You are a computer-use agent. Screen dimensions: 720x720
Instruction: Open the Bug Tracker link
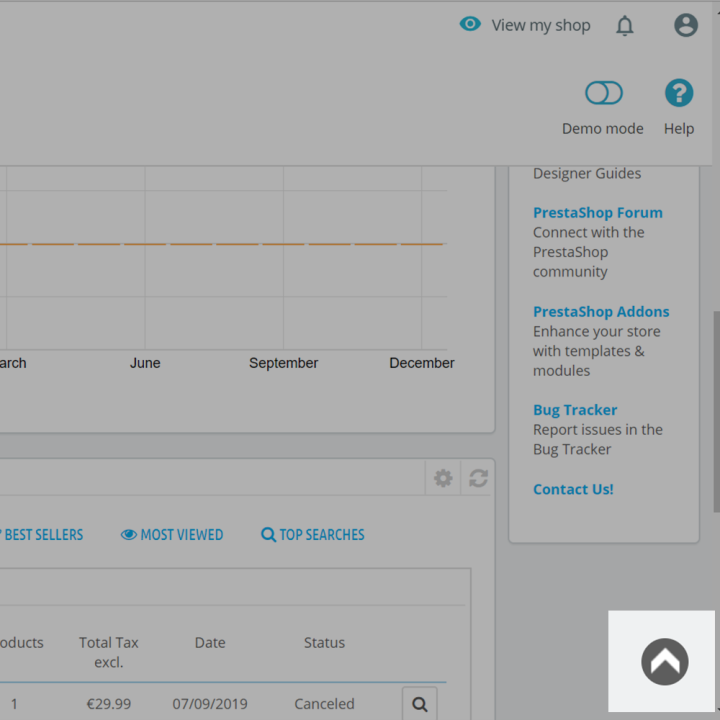click(575, 410)
